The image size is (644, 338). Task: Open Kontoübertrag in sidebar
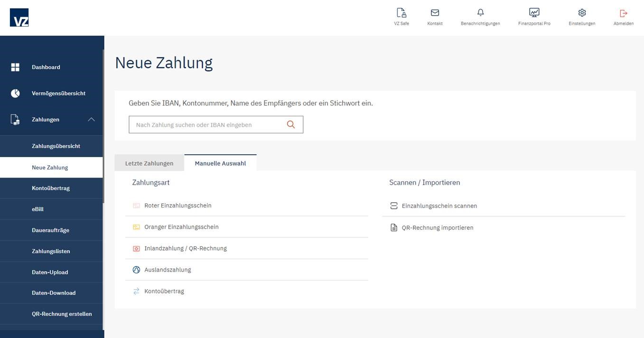pos(51,188)
